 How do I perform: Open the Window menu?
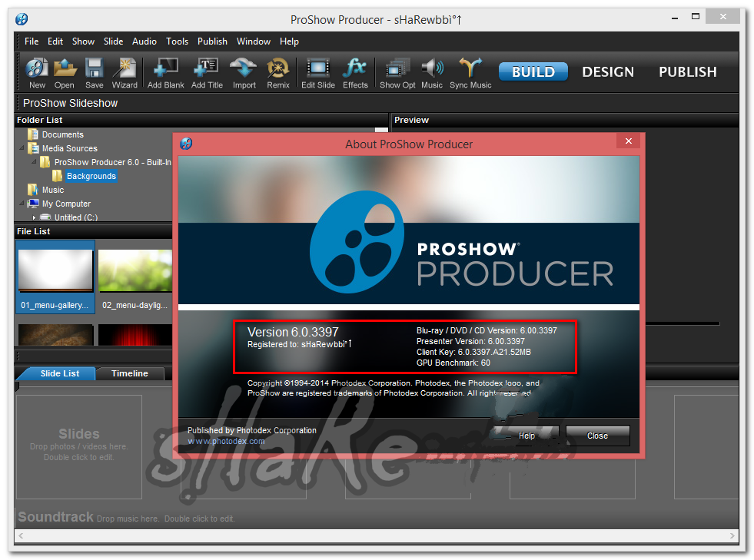(254, 41)
